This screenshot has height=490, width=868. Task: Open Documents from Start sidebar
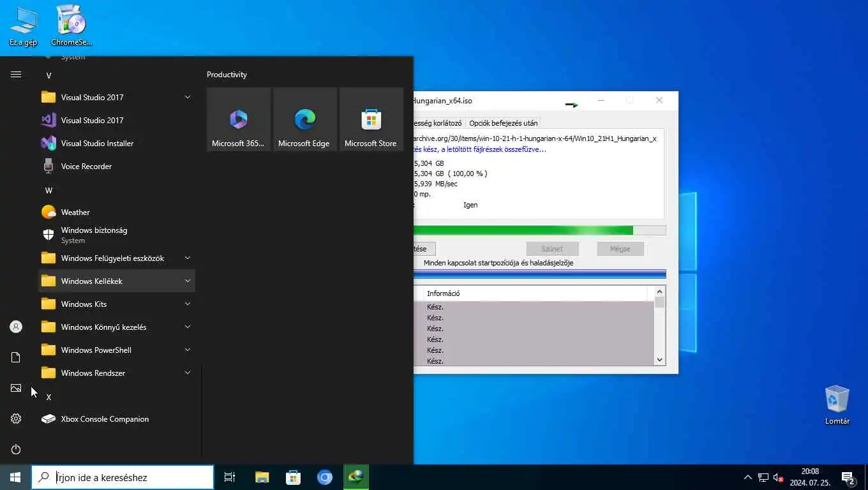click(x=16, y=357)
